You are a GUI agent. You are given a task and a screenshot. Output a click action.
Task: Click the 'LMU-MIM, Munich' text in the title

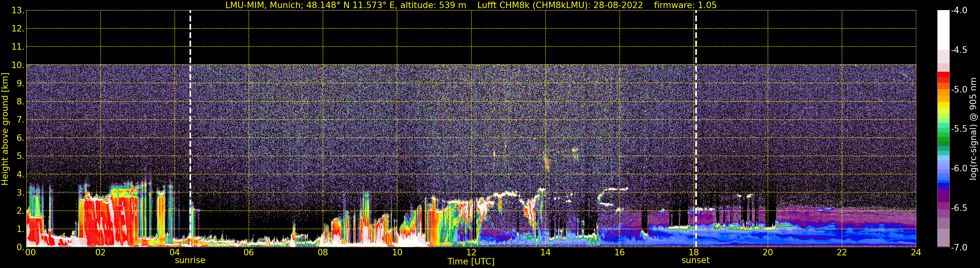click(x=264, y=5)
